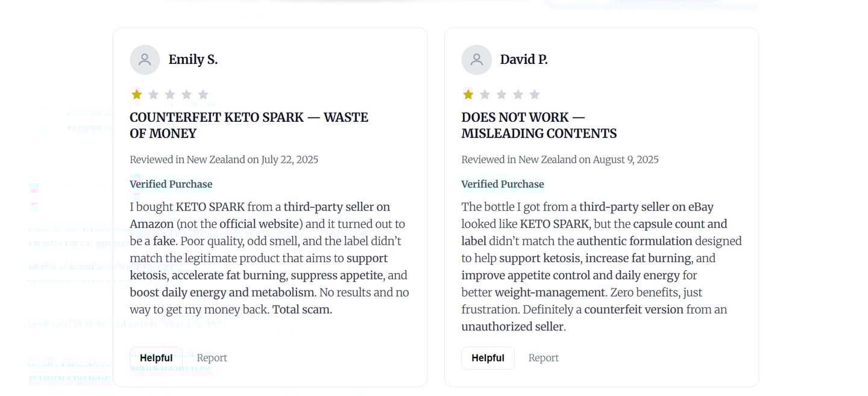This screenshot has height=396, width=868.
Task: Click third star in David's rating
Action: [502, 95]
